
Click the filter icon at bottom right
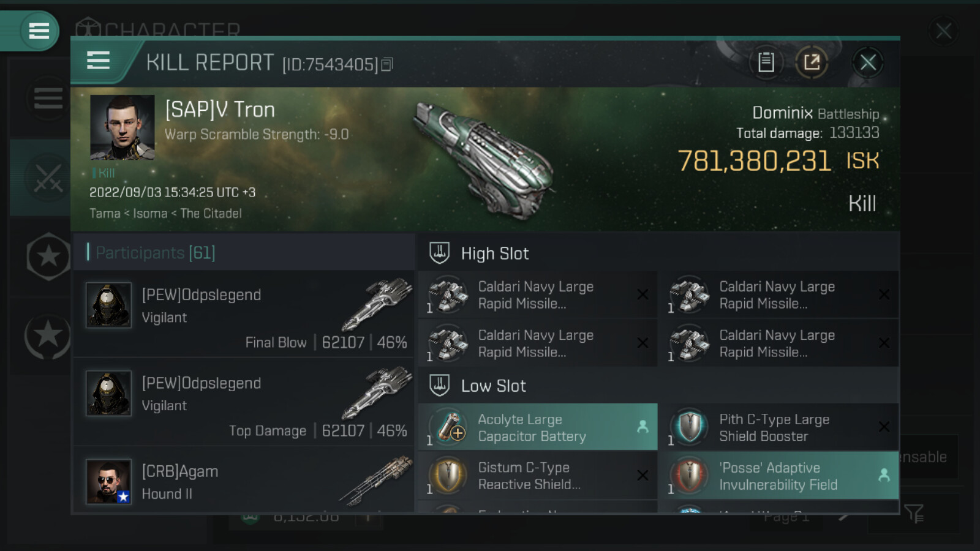(914, 513)
